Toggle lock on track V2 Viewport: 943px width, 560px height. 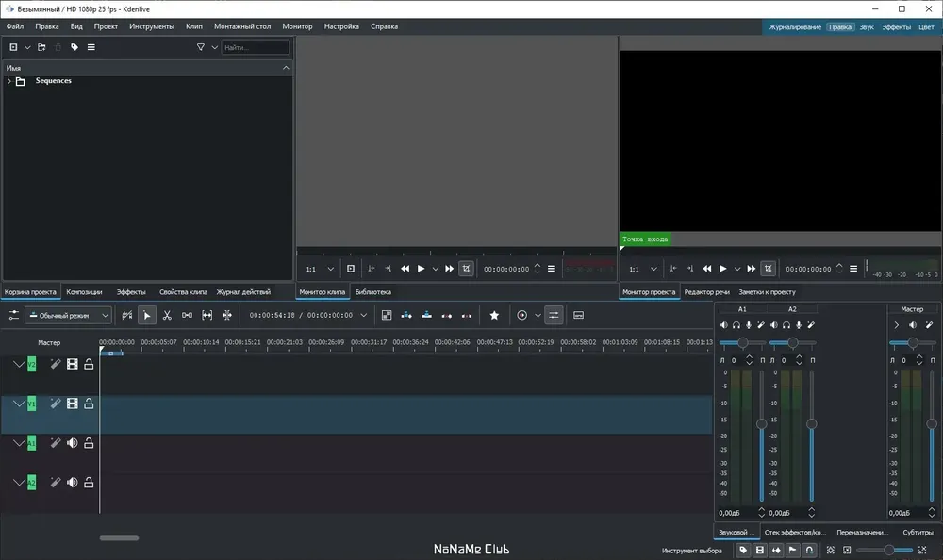[89, 364]
